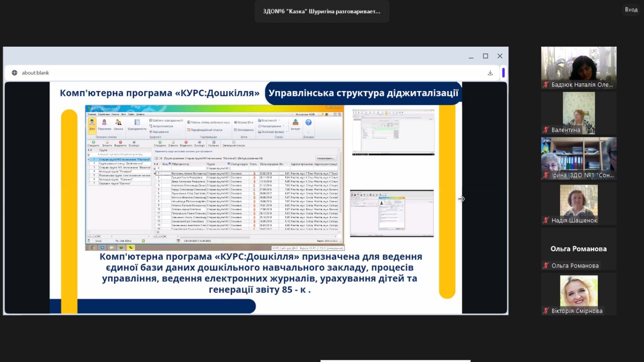Viewport: 644px width, 362px height.
Task: Click Експорт icon above children table
Action: pos(199,142)
